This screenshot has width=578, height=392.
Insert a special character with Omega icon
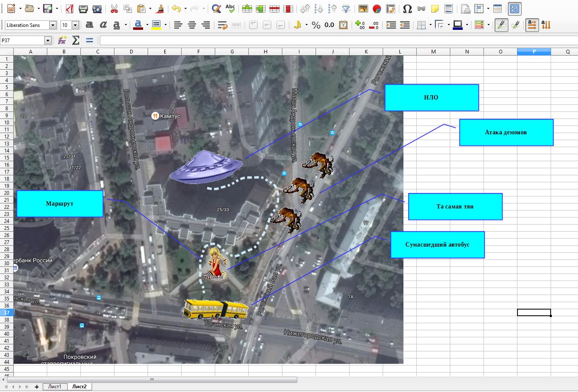click(x=407, y=9)
